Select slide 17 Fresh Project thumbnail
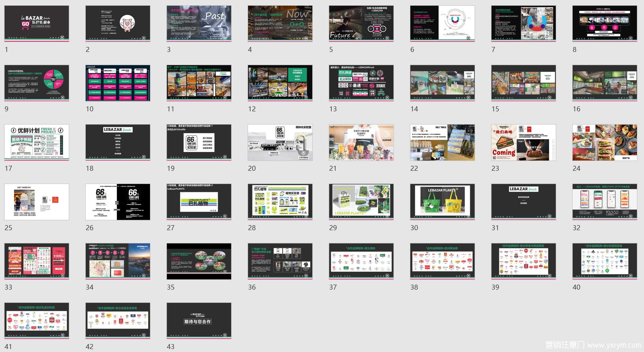Viewport: 644px width, 352px height. pyautogui.click(x=37, y=142)
